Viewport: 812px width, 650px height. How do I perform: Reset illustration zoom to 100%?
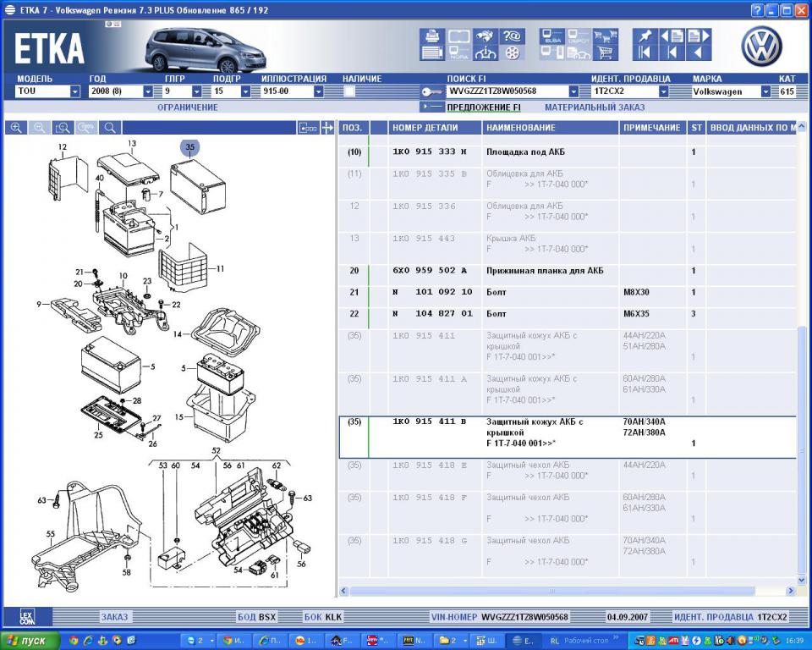click(x=86, y=128)
